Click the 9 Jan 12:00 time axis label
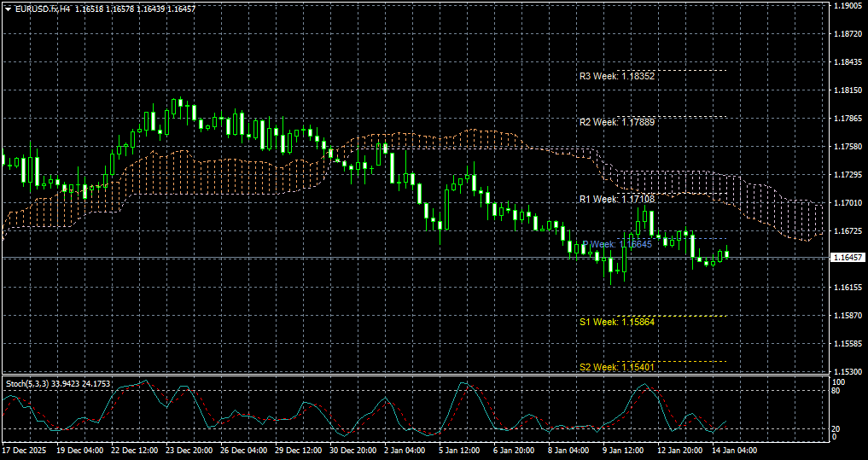868x460 pixels. coord(624,451)
